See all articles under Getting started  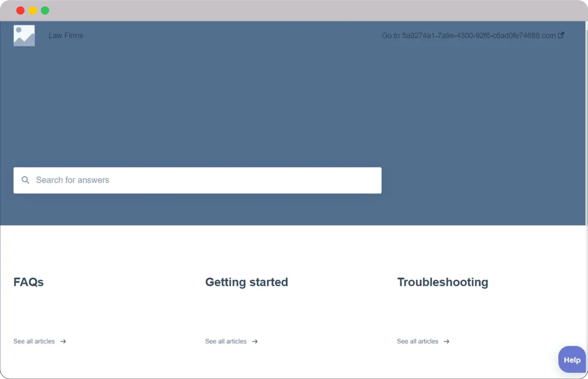click(225, 341)
